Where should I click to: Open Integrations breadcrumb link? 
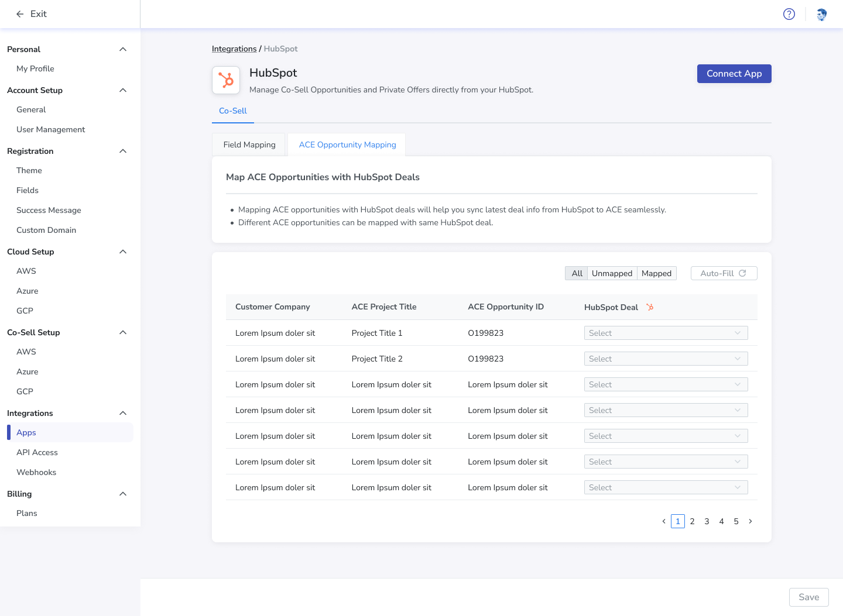click(234, 49)
